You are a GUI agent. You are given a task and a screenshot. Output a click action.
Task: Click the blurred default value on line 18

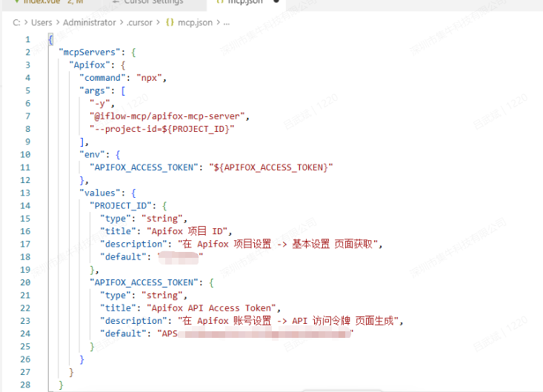[179, 258]
